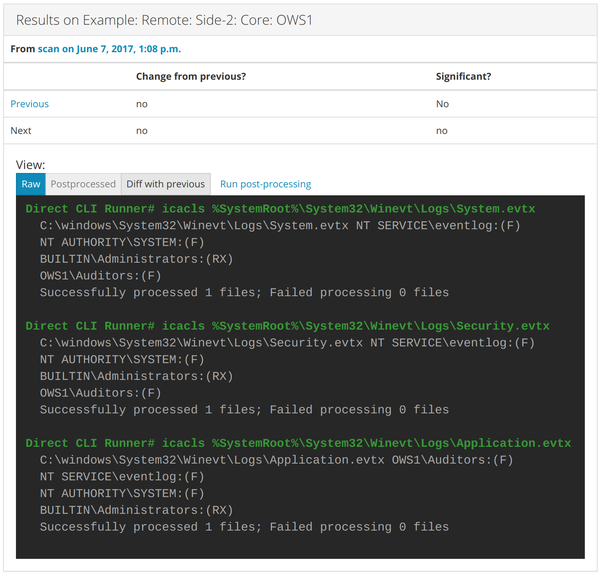600x574 pixels.
Task: Click the Results on Example page heading
Action: tap(164, 20)
